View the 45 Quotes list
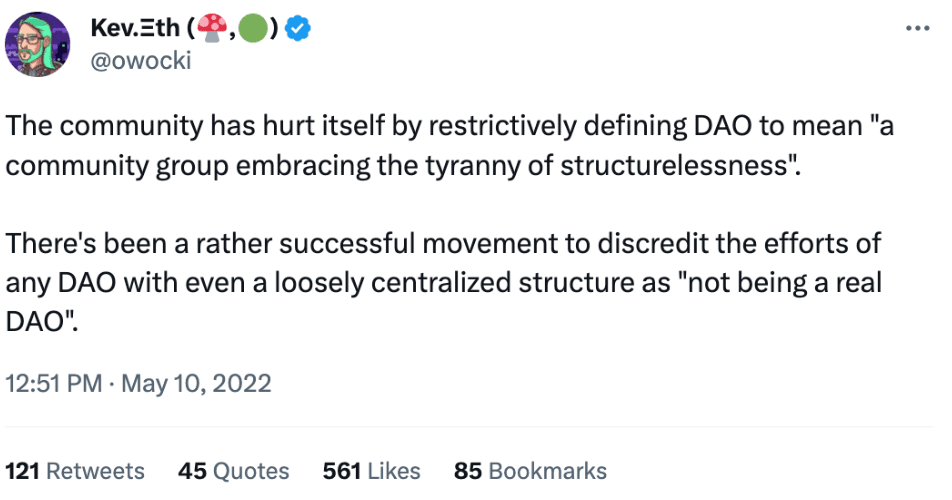The image size is (952, 500). [234, 471]
